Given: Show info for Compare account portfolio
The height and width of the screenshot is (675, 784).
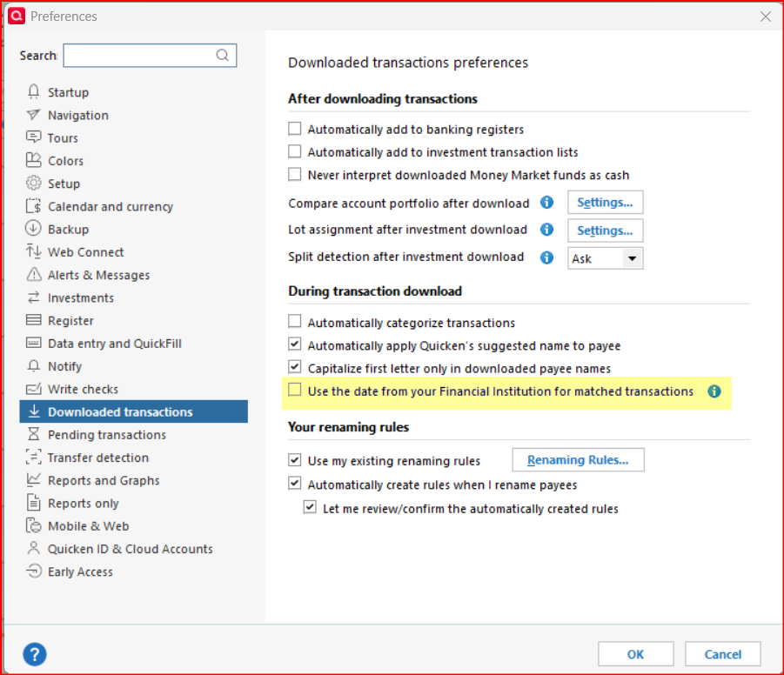Looking at the screenshot, I should [547, 203].
